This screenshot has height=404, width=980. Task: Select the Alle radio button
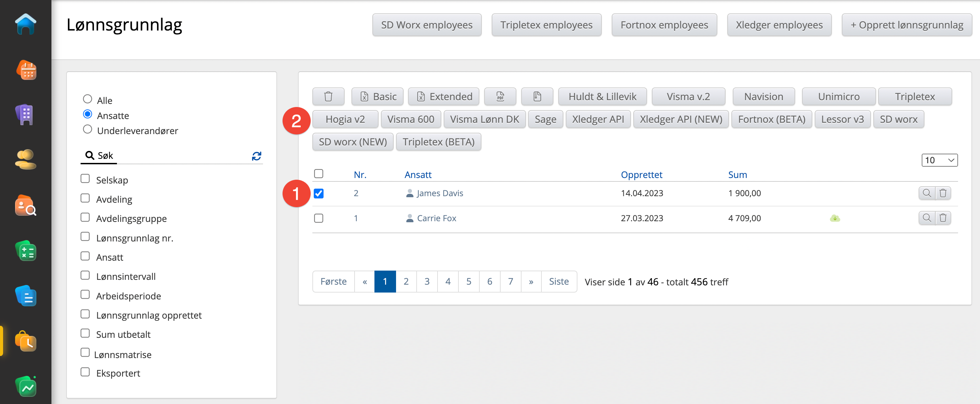pyautogui.click(x=87, y=99)
